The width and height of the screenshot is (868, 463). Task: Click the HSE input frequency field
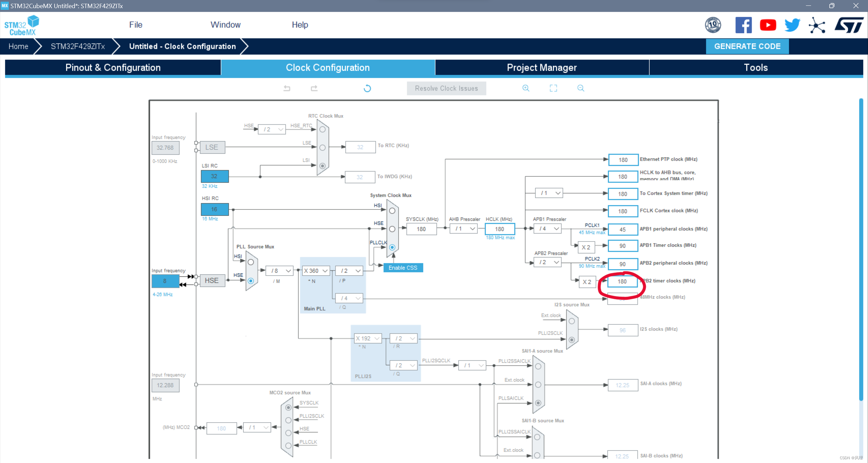pyautogui.click(x=165, y=281)
